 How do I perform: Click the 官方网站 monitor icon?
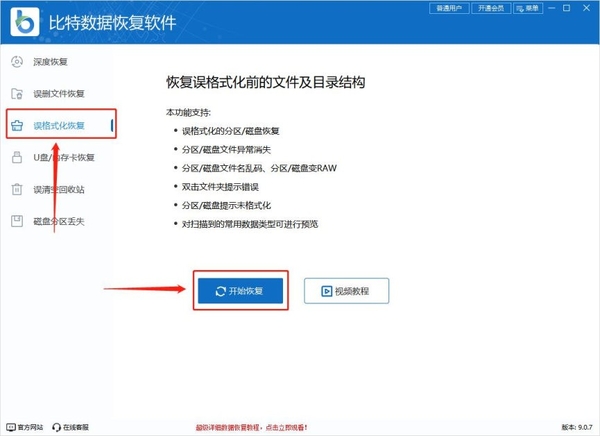11,427
